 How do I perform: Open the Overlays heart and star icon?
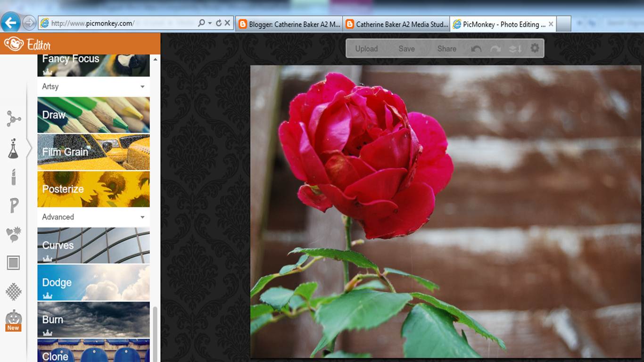coord(13,234)
